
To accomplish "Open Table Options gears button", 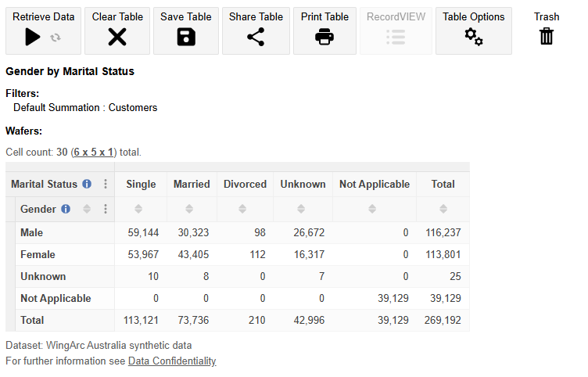I will pos(474,31).
